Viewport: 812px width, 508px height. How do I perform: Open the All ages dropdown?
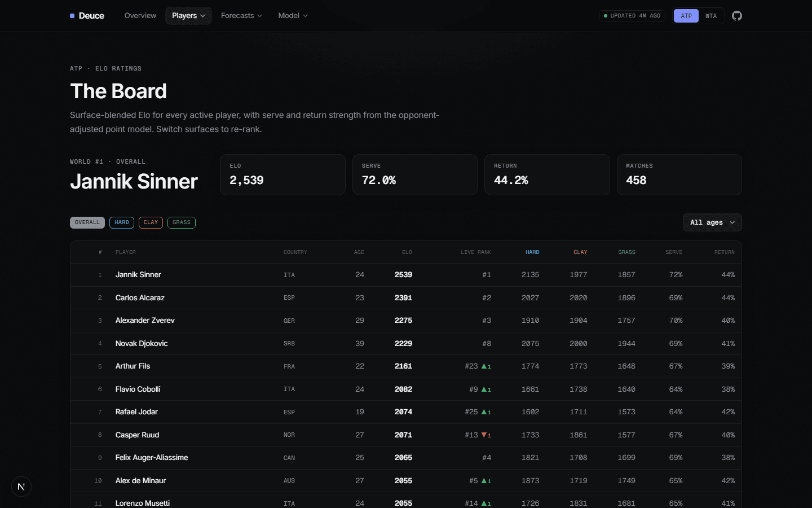pyautogui.click(x=712, y=222)
